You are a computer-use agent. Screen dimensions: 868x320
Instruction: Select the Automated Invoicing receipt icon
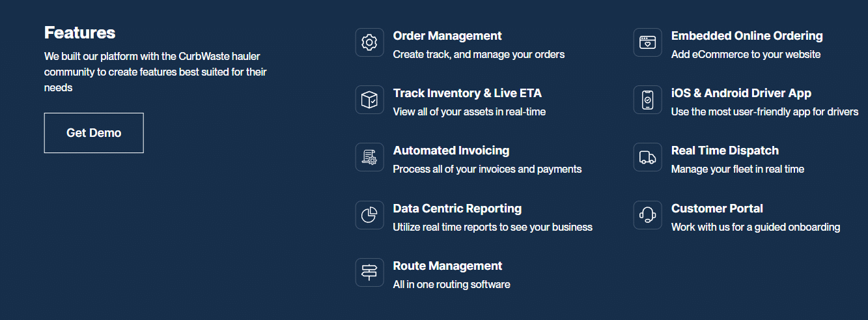click(x=369, y=157)
